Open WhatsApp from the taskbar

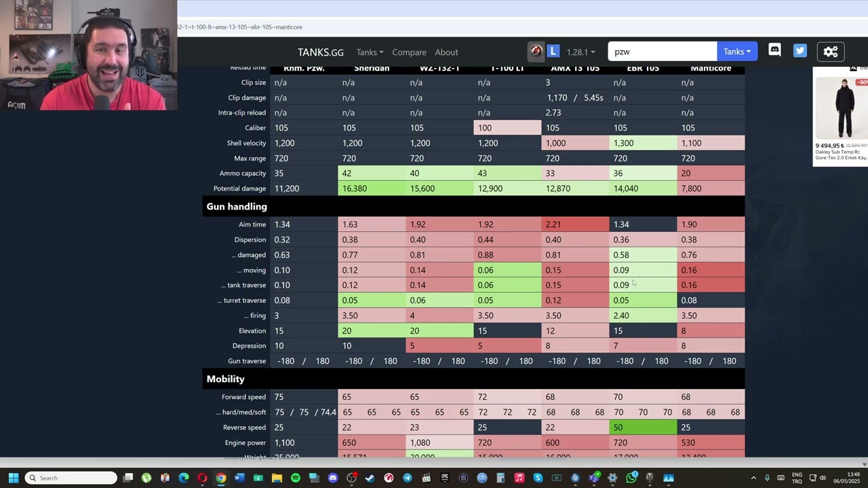(631, 478)
